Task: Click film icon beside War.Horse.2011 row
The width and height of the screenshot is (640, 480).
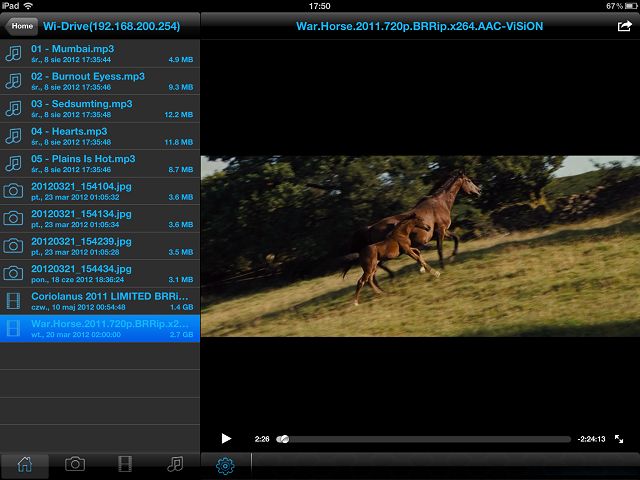Action: [x=13, y=329]
